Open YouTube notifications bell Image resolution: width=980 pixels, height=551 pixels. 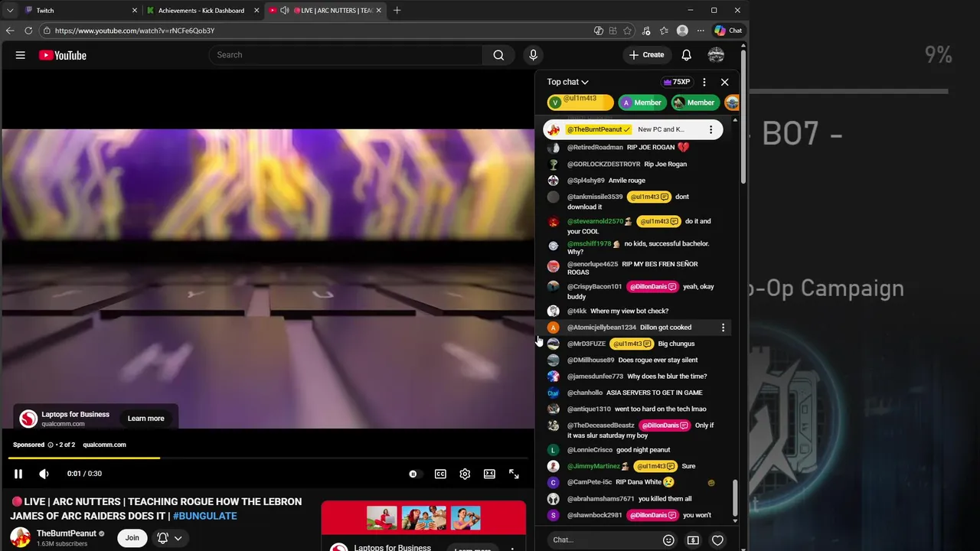687,55
